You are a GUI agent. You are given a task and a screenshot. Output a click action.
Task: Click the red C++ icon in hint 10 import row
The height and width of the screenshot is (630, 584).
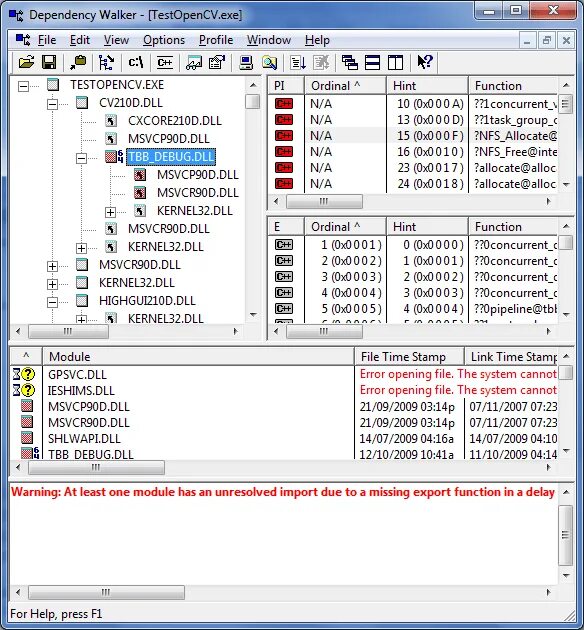coord(284,104)
